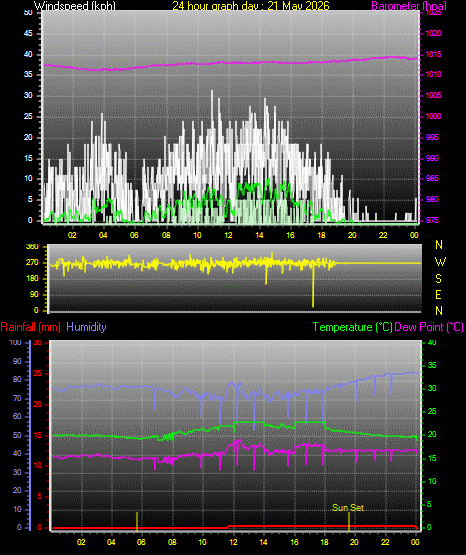Click the 990 barometer axis label
Image resolution: width=466 pixels, height=555 pixels.
(x=432, y=158)
